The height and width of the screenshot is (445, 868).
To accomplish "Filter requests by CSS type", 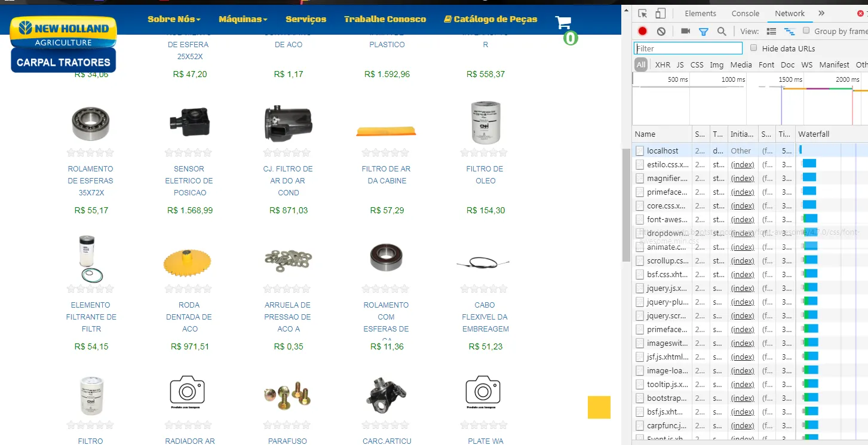I will click(697, 65).
